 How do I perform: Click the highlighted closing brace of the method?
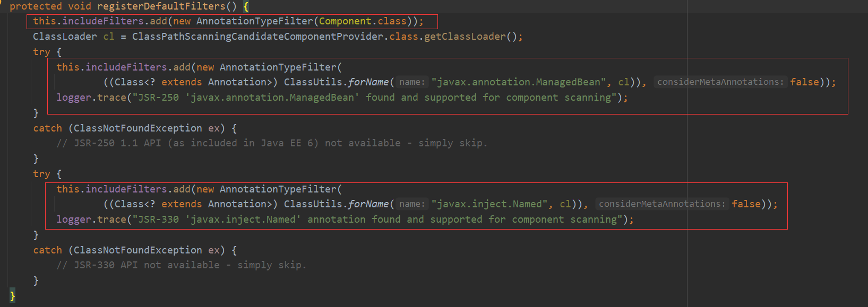(x=12, y=295)
